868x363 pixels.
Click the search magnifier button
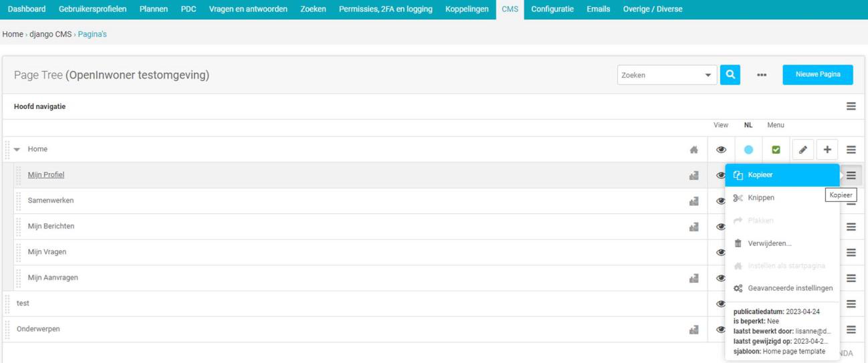point(730,75)
